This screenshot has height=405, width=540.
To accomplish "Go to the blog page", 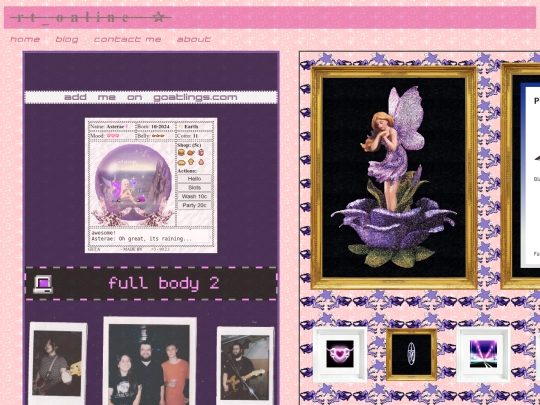I will (67, 39).
